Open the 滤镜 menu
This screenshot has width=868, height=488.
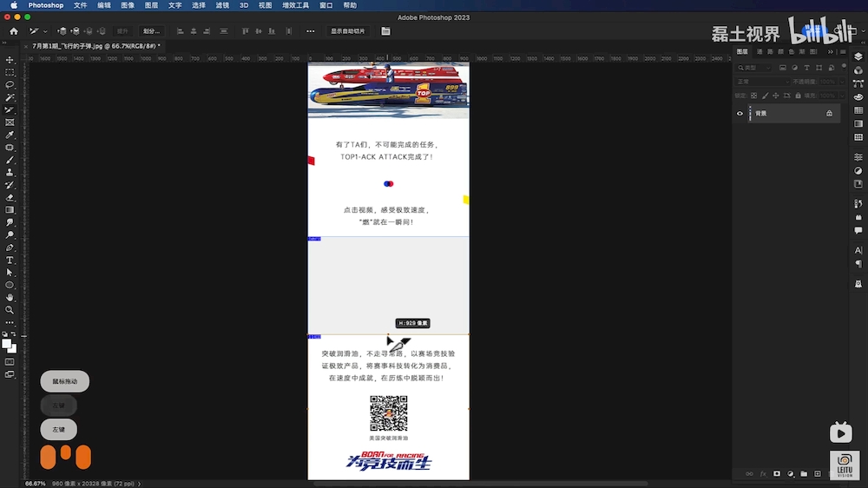click(222, 5)
